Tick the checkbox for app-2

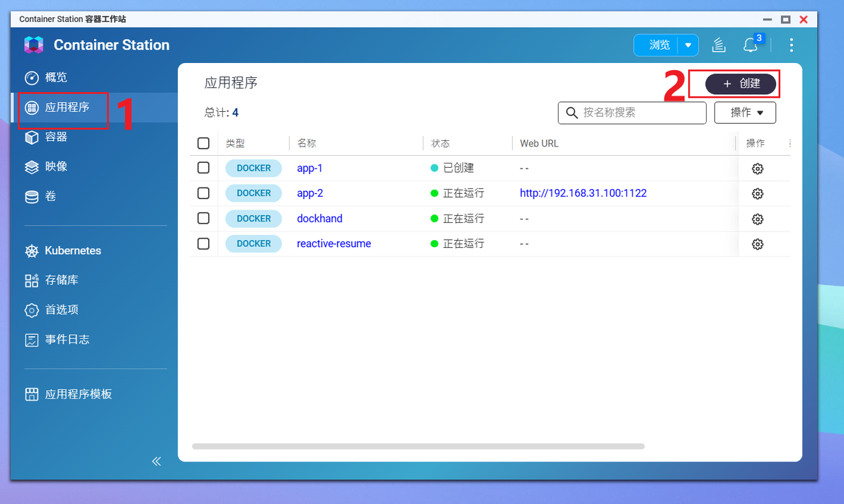pos(203,193)
